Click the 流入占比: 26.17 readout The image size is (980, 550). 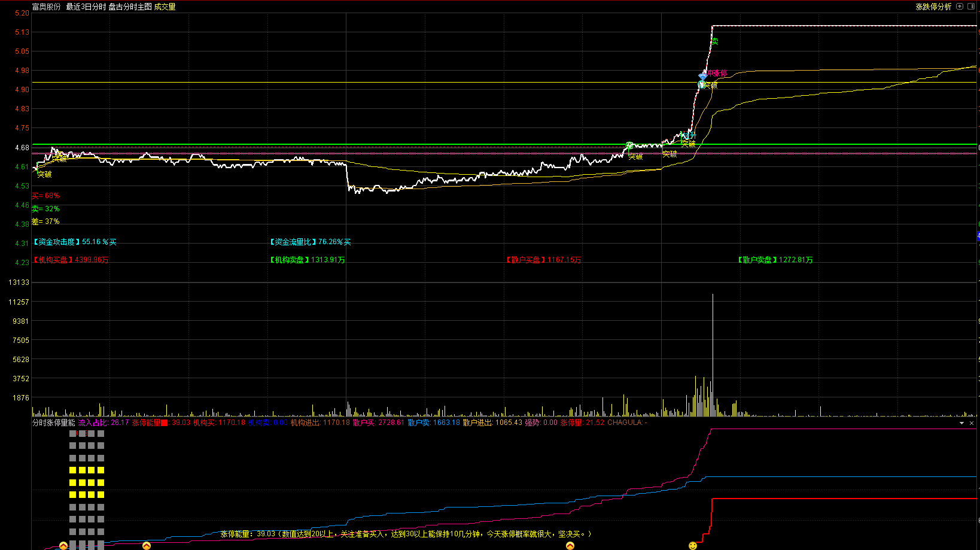[x=104, y=423]
